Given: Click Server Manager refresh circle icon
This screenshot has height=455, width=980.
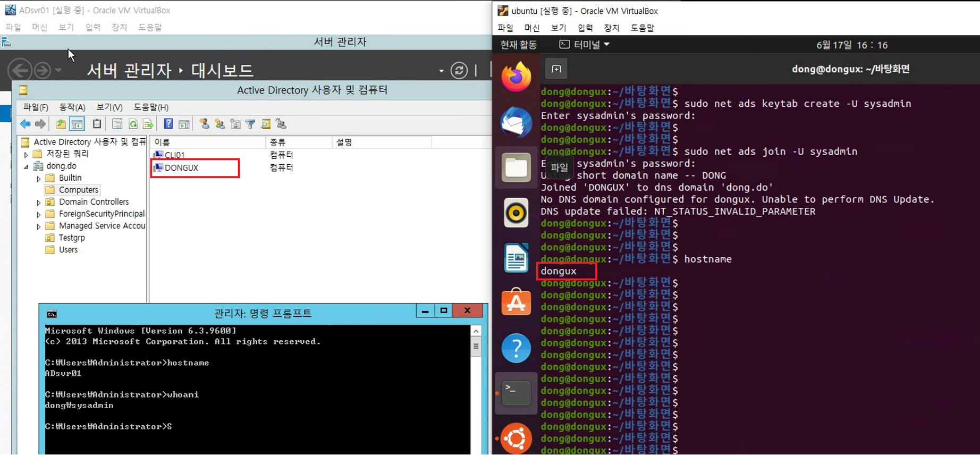Looking at the screenshot, I should point(459,70).
